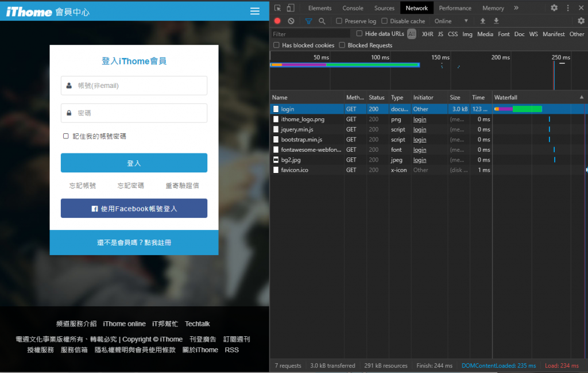Toggle the device toolbar icon

tap(291, 8)
